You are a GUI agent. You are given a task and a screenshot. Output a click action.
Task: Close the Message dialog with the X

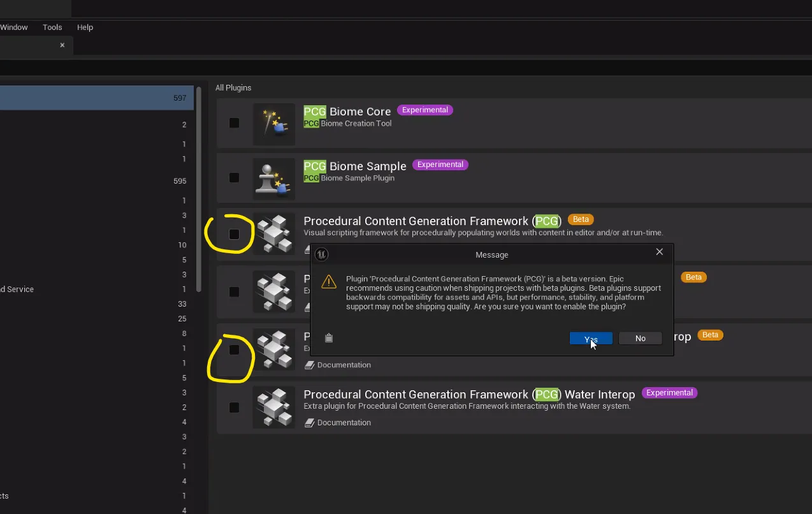pyautogui.click(x=660, y=252)
